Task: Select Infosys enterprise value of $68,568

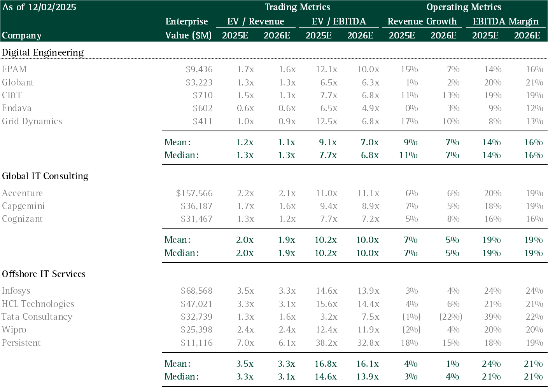Action: pos(197,291)
